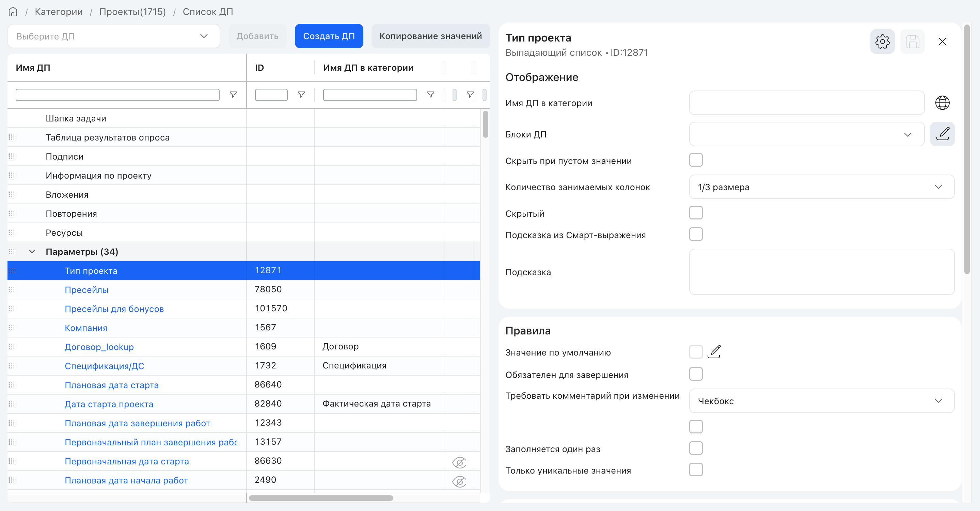Open Требовать комментарий при изменении dropdown
Viewport: 980px width, 511px height.
point(822,401)
